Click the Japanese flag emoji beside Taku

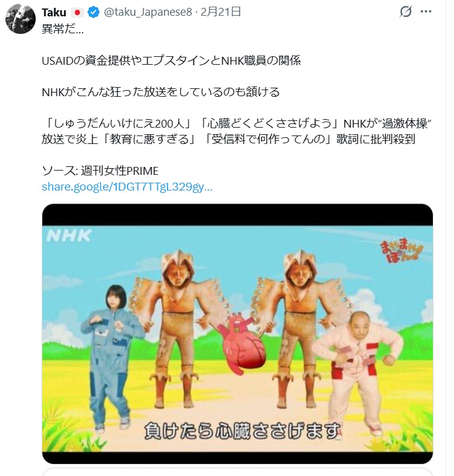[x=77, y=13]
